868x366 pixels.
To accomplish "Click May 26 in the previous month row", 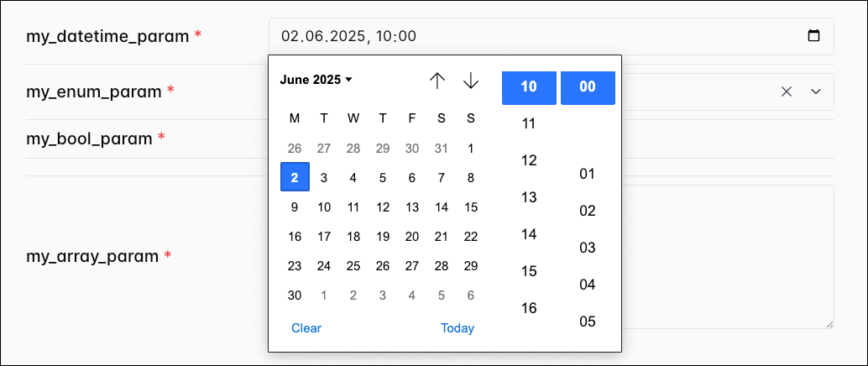I will click(x=295, y=149).
